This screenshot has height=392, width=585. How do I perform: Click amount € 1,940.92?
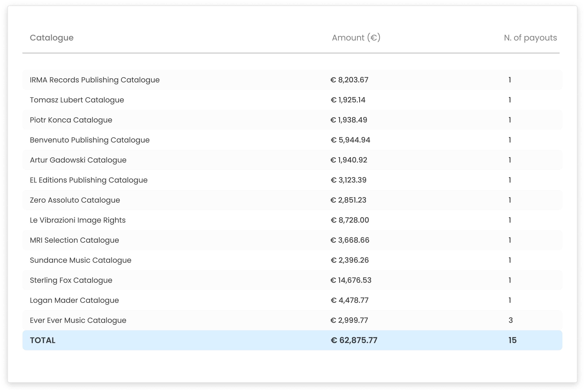click(x=349, y=160)
